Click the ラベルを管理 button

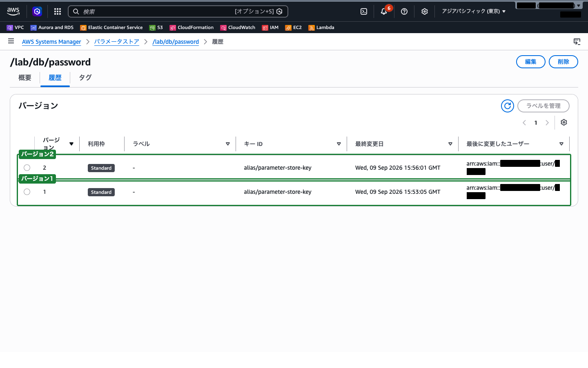[x=543, y=106]
